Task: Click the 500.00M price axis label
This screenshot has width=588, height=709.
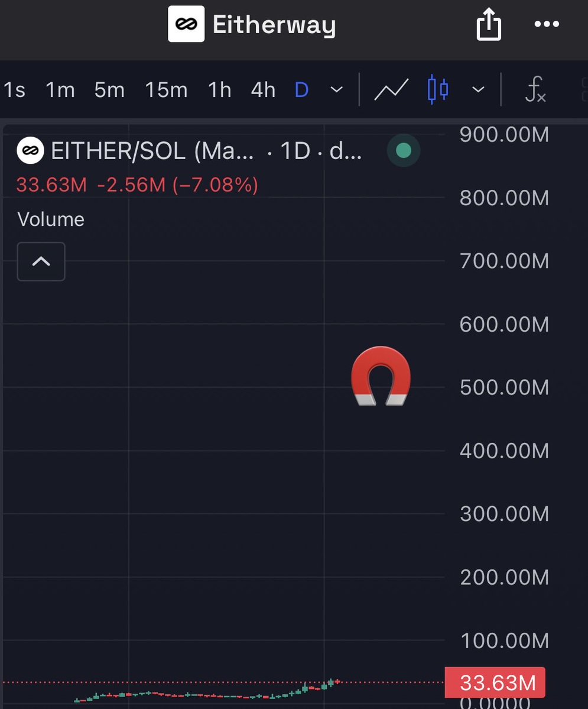Action: pos(505,387)
